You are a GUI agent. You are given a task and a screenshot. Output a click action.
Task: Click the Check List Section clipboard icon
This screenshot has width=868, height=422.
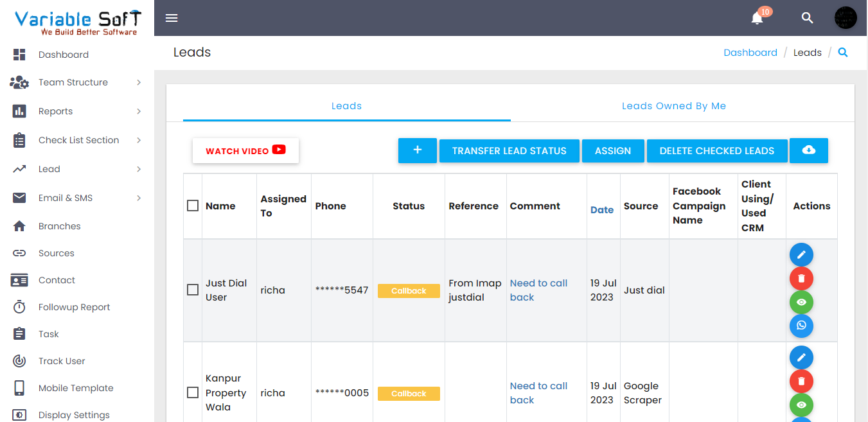coord(19,140)
